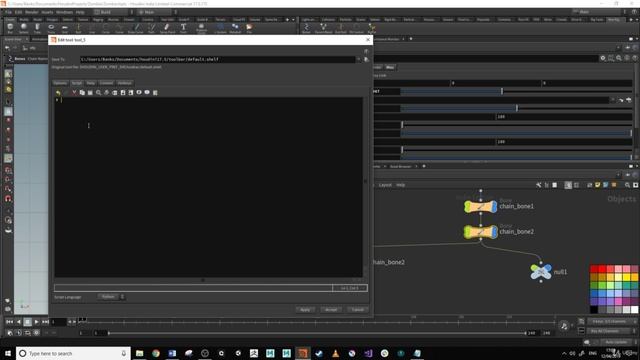Click the Spray Paint shelf tool icon
The image size is (640, 360).
[167, 28]
